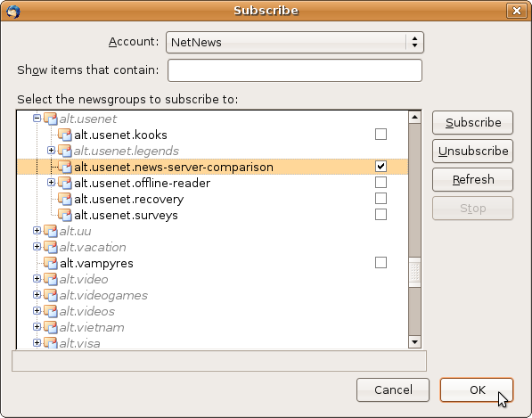Click the alt.usenet.news-server-comparison icon
The height and width of the screenshot is (418, 532).
(x=65, y=167)
